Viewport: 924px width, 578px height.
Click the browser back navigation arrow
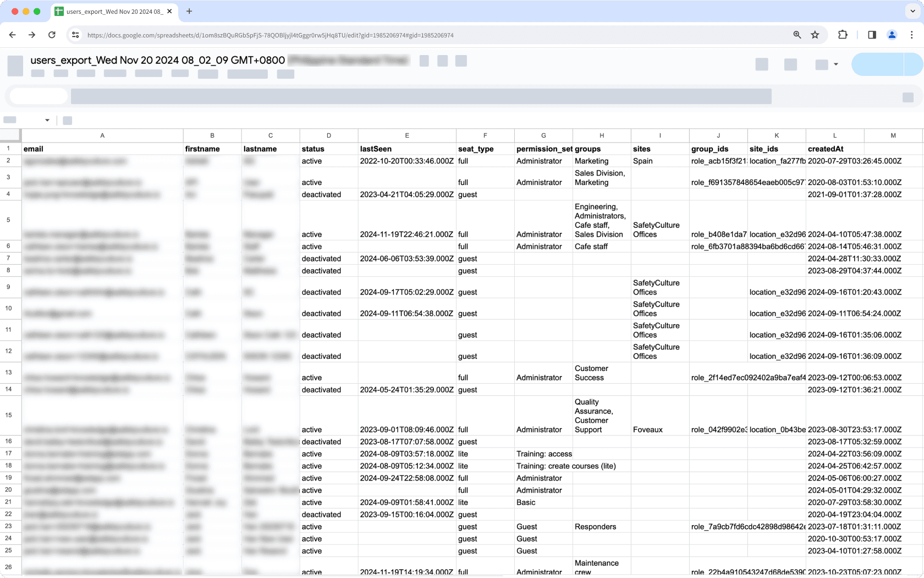point(12,35)
